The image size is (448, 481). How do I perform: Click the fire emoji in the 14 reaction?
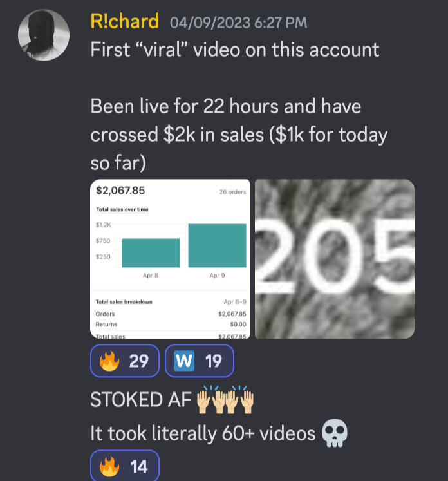click(109, 466)
